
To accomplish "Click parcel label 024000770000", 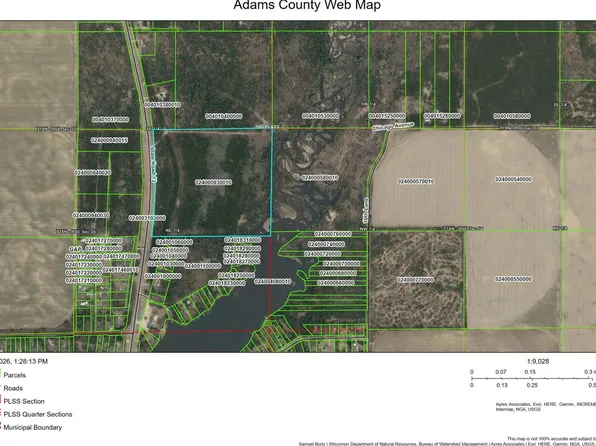I will (x=415, y=280).
